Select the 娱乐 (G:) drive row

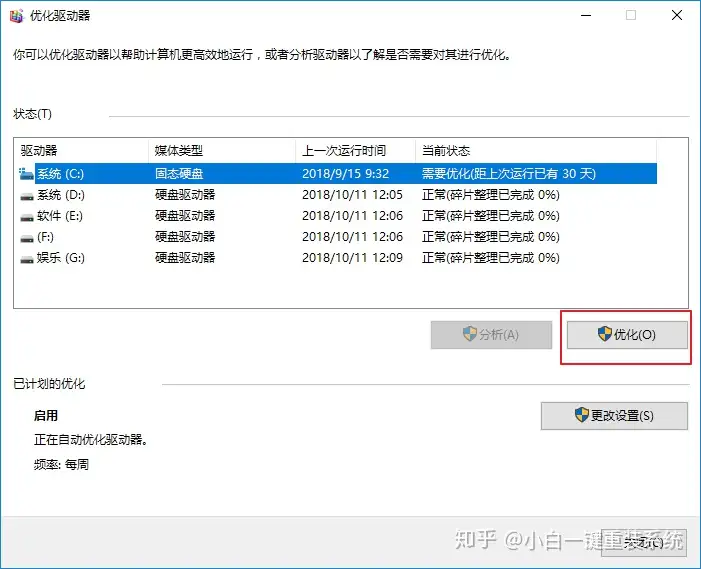338,258
